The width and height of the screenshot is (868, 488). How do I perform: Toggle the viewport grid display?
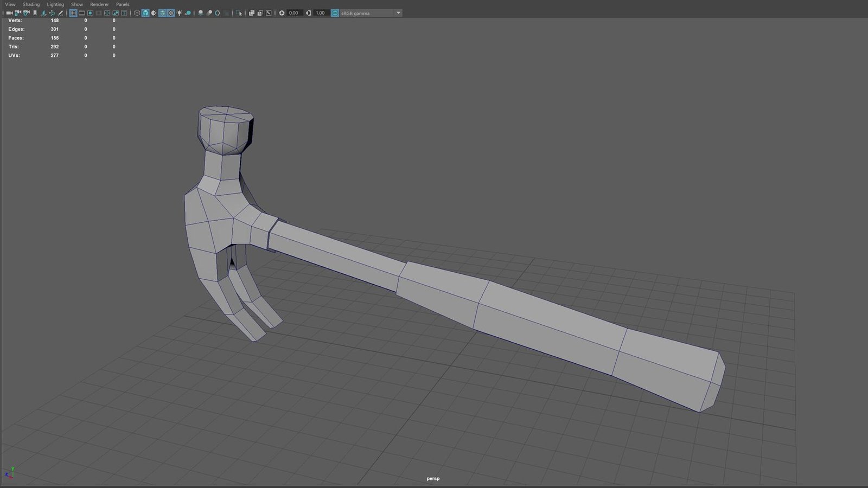click(x=73, y=13)
